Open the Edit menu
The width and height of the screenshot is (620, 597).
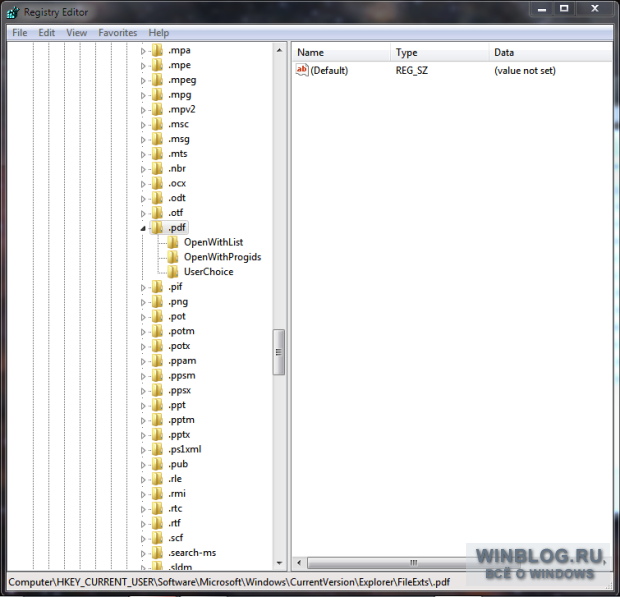tap(46, 33)
